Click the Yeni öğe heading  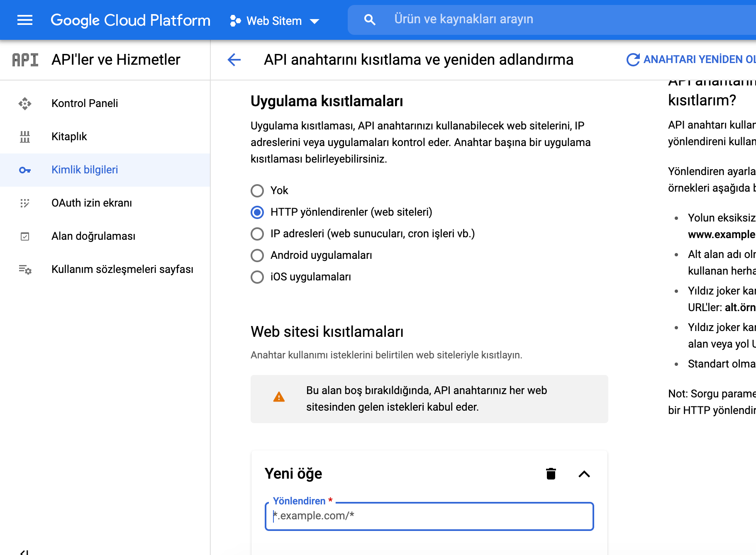[293, 474]
